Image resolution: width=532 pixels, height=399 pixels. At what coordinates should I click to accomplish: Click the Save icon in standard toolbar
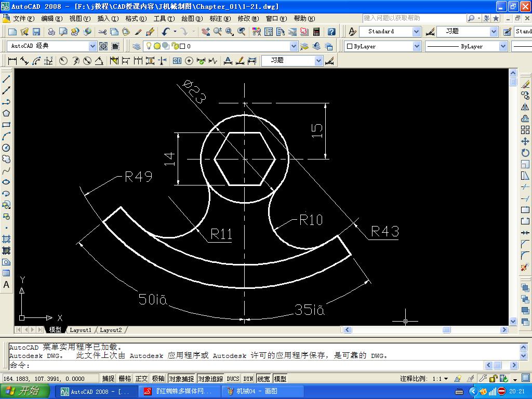pos(36,32)
